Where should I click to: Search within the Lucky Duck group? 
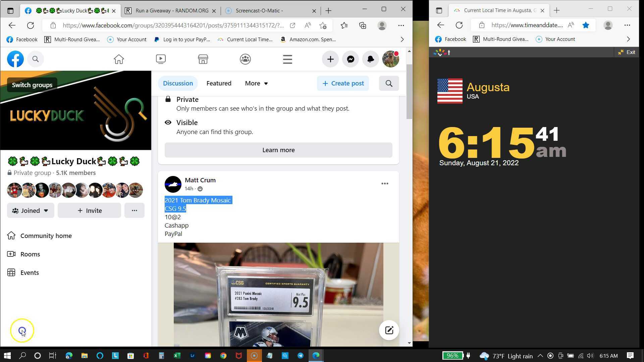(389, 83)
